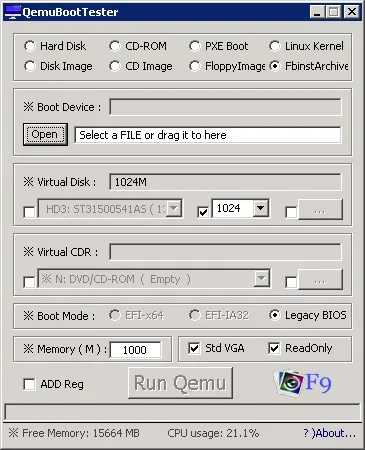Close the QemuBootTester window

click(352, 12)
